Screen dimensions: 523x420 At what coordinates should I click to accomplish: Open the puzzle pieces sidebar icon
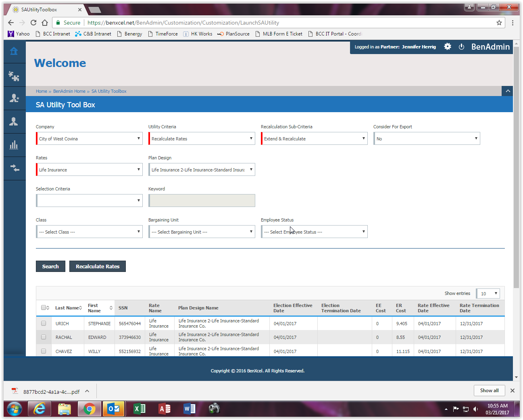point(14,75)
